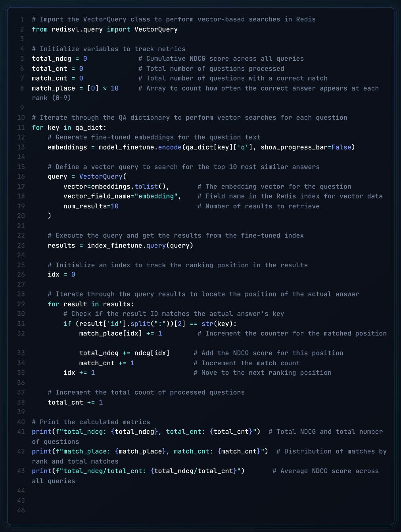This screenshot has height=532, width=401.
Task: Click 'False' value of show_progress_bar
Action: click(341, 147)
